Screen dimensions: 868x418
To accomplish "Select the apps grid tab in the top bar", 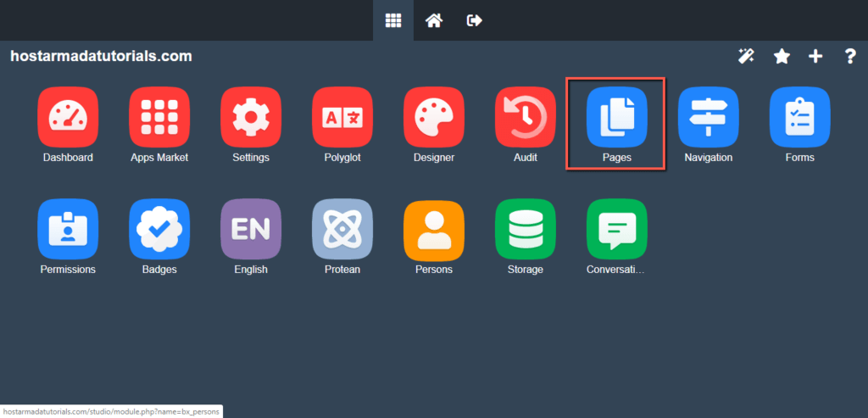I will pos(393,20).
